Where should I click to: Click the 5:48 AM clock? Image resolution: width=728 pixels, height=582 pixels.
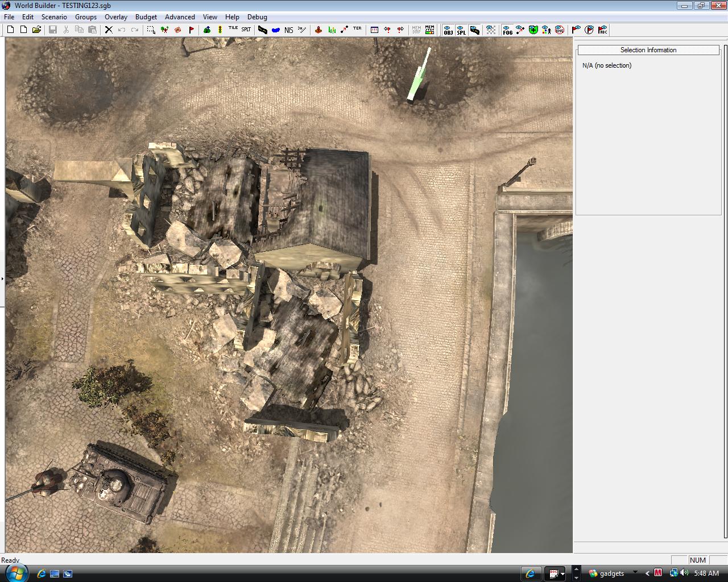tap(706, 573)
